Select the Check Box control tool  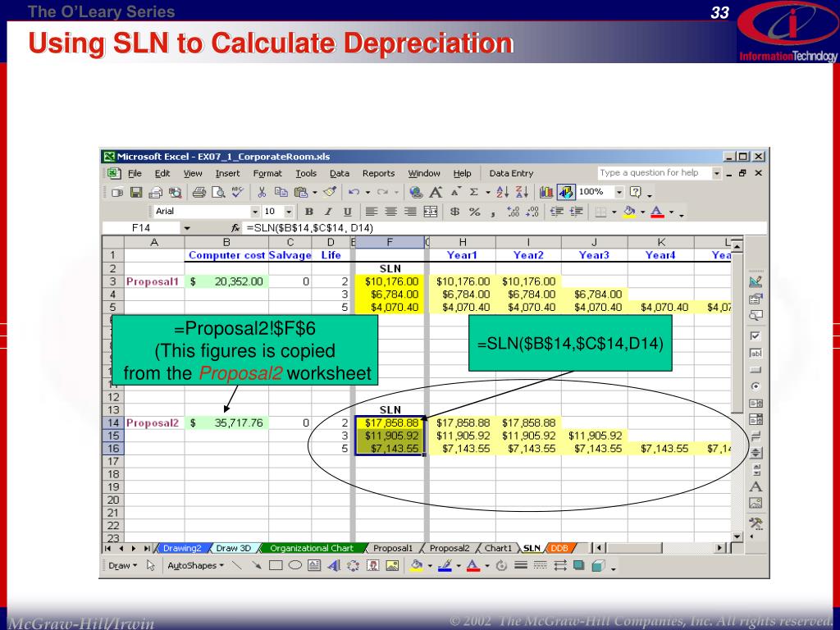tap(756, 336)
